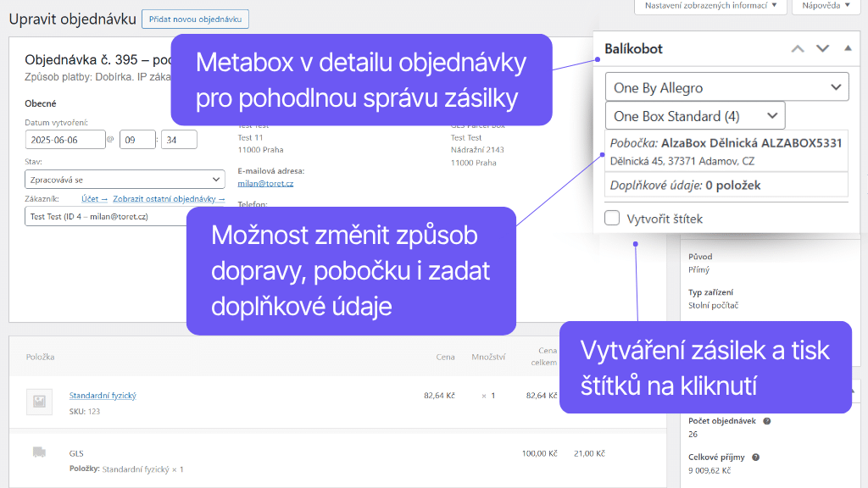868x488 pixels.
Task: Open the Standardní fyzický product link
Action: coord(102,395)
